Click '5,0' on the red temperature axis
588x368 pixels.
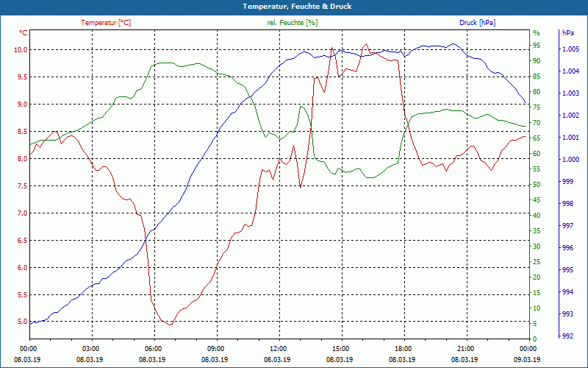23,322
